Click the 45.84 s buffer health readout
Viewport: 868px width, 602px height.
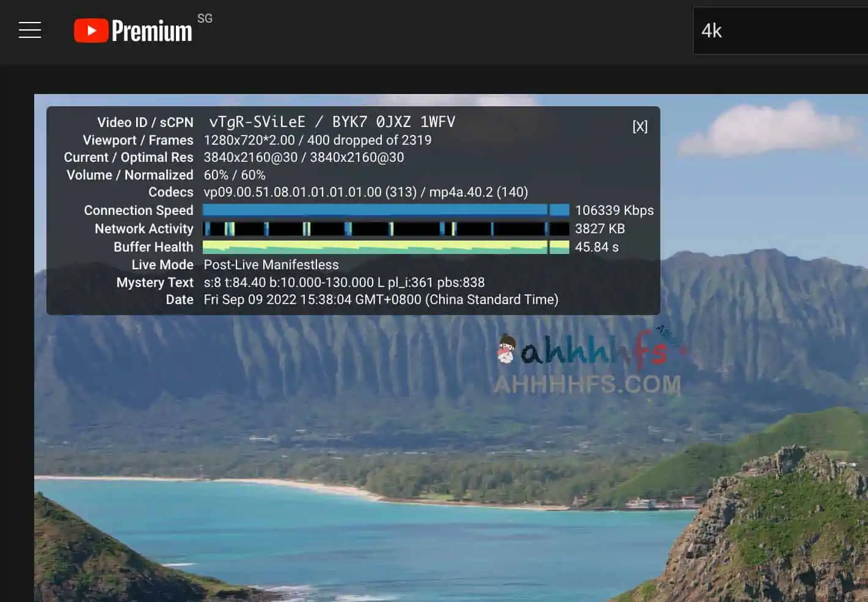pyautogui.click(x=596, y=247)
